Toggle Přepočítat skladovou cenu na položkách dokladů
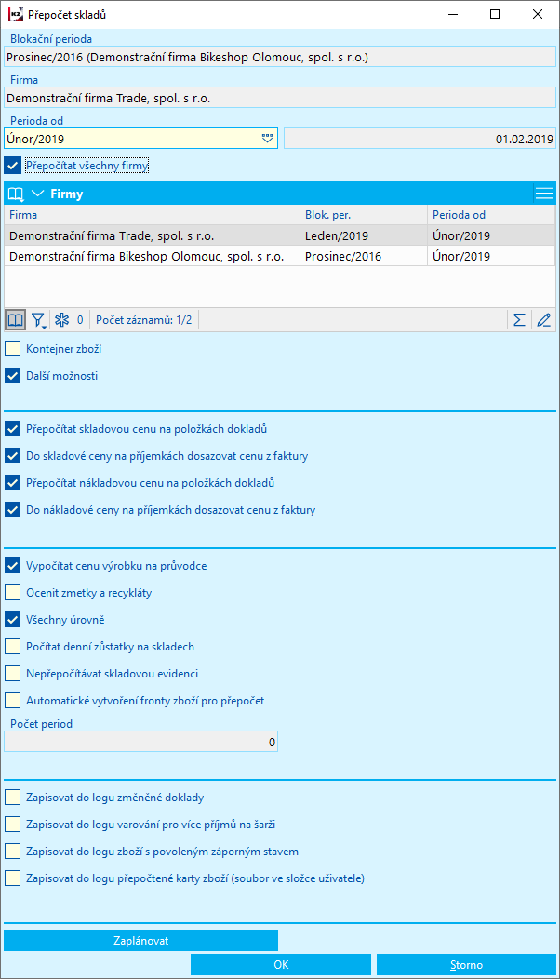The image size is (560, 979). point(12,429)
